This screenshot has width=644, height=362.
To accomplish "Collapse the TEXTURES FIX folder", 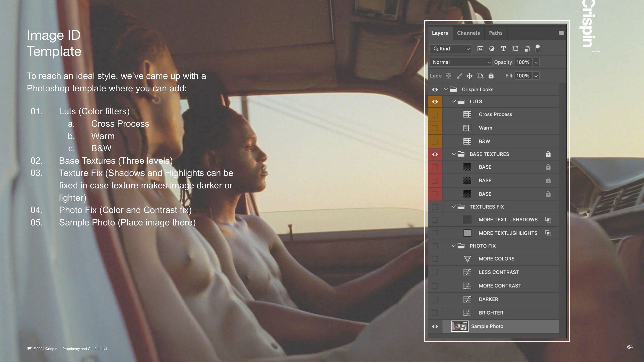I will [x=454, y=206].
